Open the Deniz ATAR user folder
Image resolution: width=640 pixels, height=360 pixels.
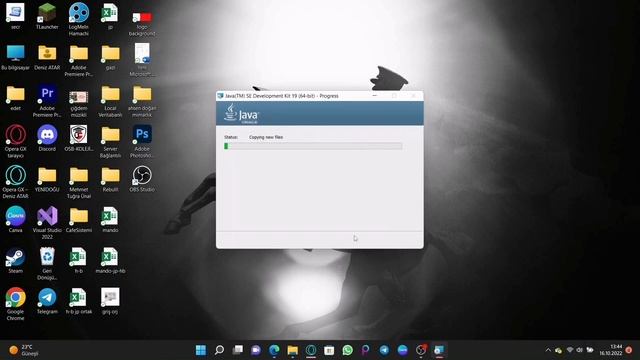tap(47, 57)
